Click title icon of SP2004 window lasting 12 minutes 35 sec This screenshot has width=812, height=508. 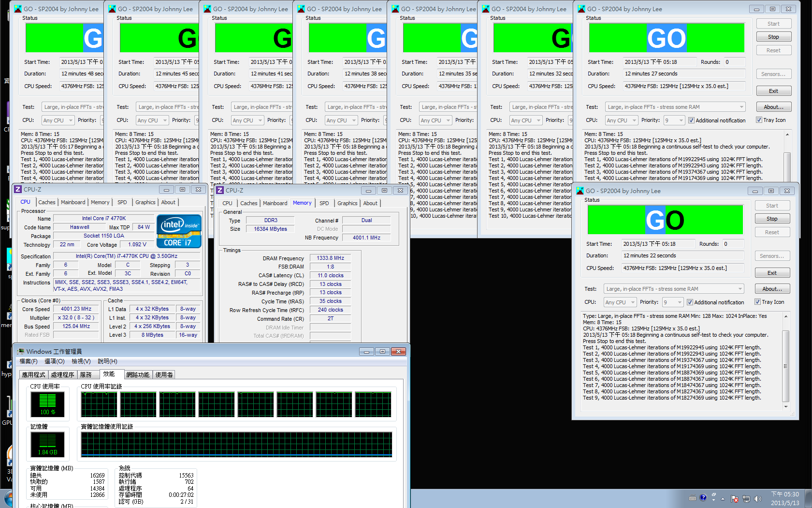pos(395,9)
